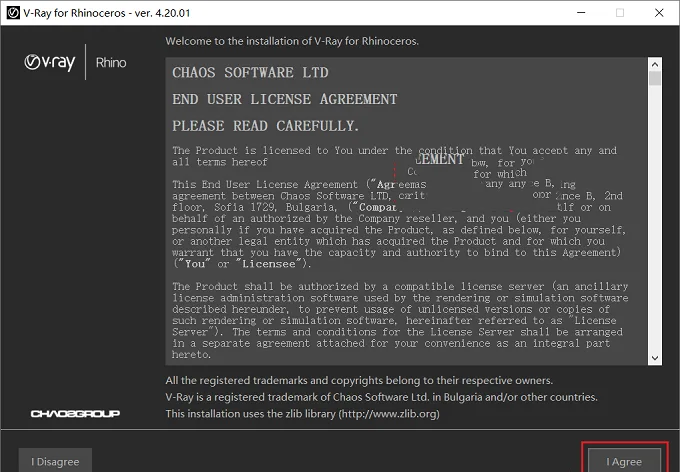Click the V-Ray icon in title bar
680x472 pixels.
click(13, 13)
